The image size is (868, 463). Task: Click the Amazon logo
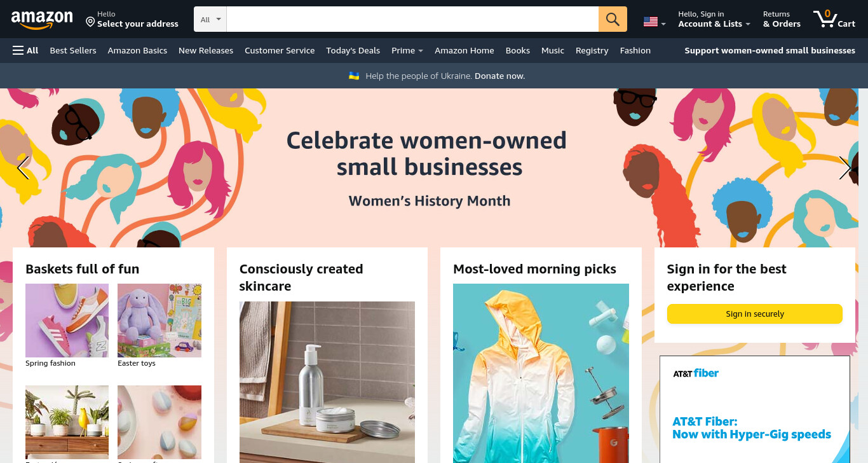tap(42, 20)
